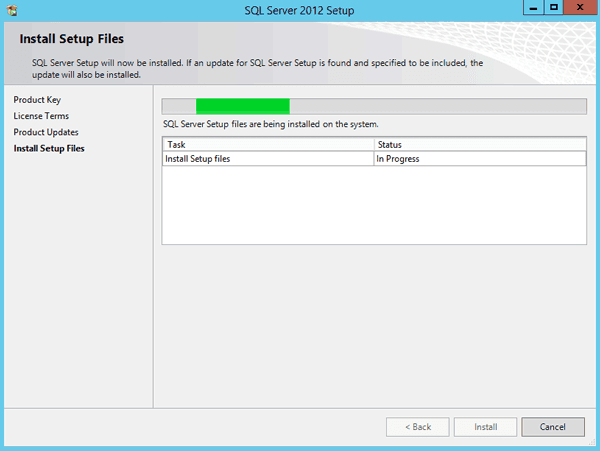Minimize the setup window

click(x=533, y=7)
